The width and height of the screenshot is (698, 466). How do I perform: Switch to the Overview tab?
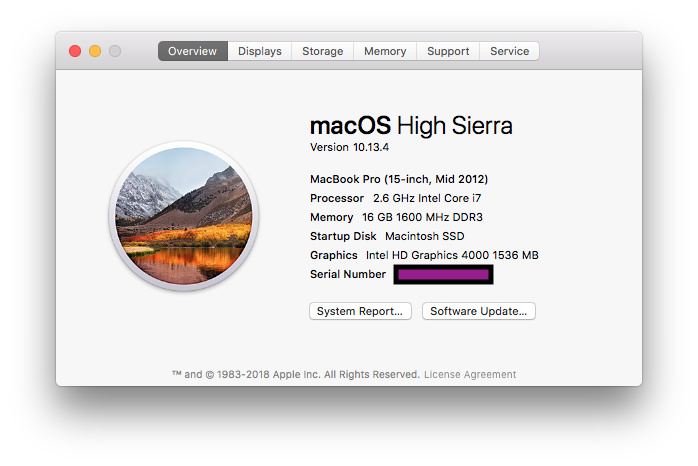[x=193, y=51]
